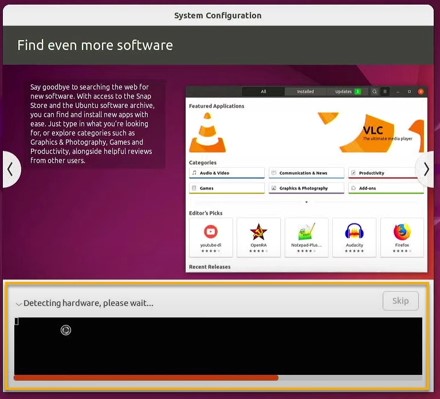Choose the Graphics & Photography category
The width and height of the screenshot is (440, 399).
click(x=306, y=188)
